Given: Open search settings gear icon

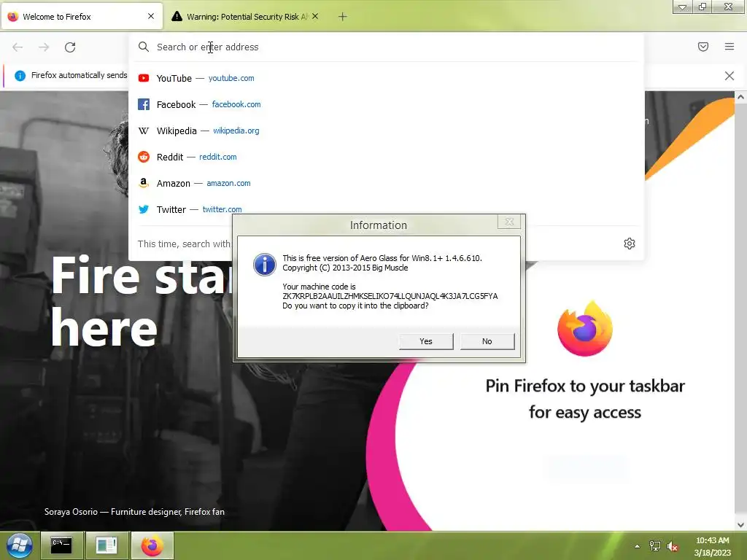Looking at the screenshot, I should point(630,244).
